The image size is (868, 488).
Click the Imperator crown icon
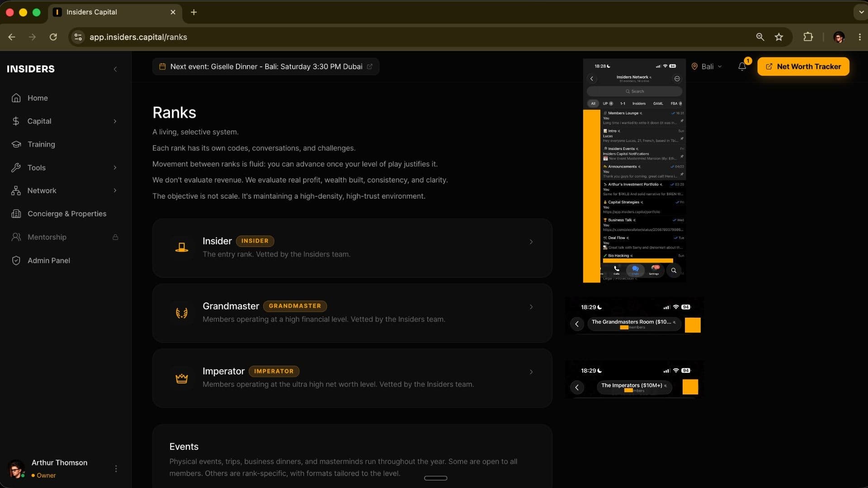[x=182, y=378]
